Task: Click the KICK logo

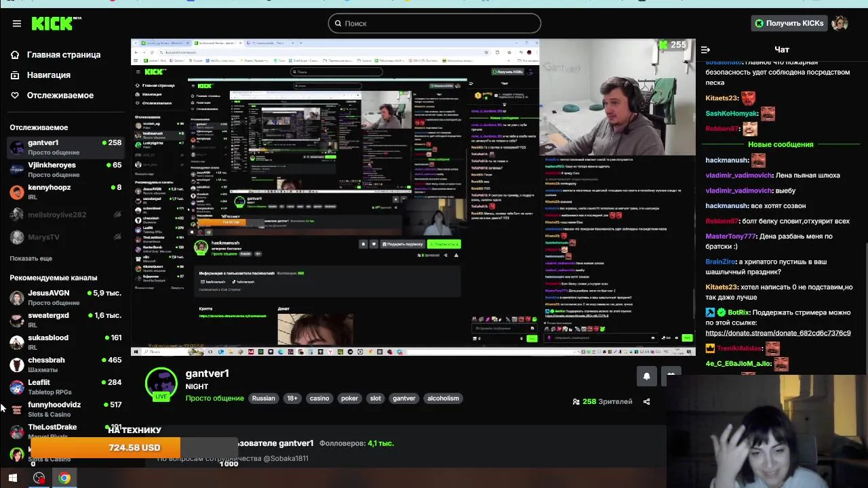Action: pyautogui.click(x=56, y=23)
